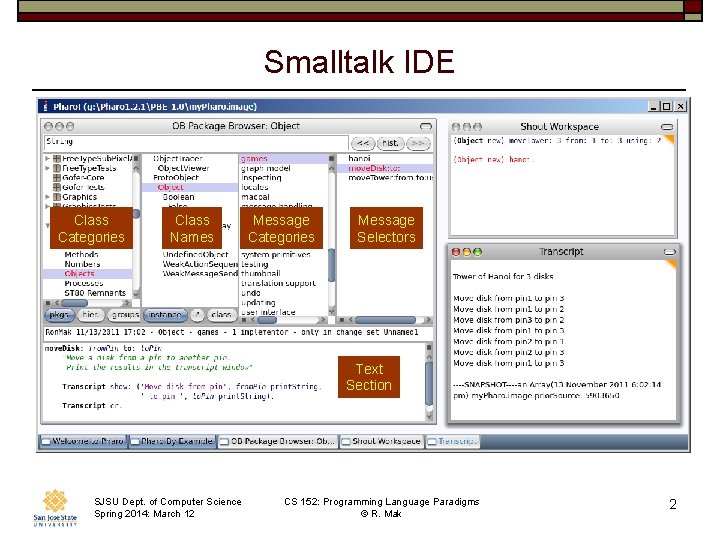Click Tower of Hanoi for 3 disks line

coord(503,276)
